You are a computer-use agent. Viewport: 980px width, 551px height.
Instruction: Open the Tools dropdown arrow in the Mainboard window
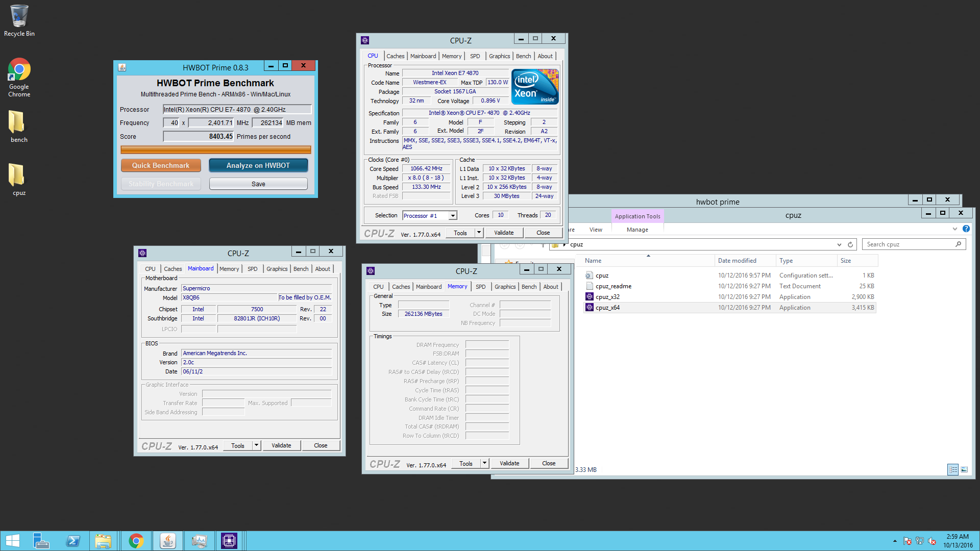tap(256, 445)
